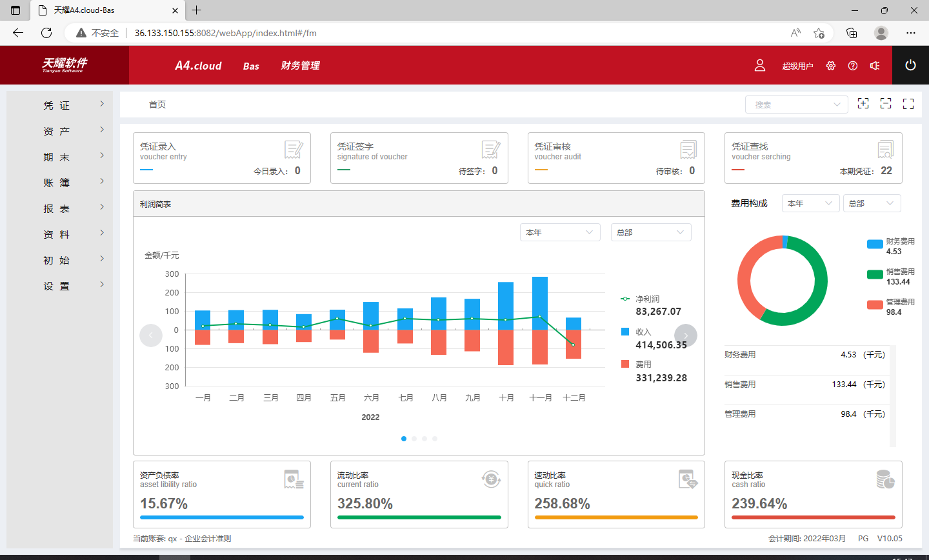Click the speaker announcement icon
The height and width of the screenshot is (560, 929).
tap(875, 66)
